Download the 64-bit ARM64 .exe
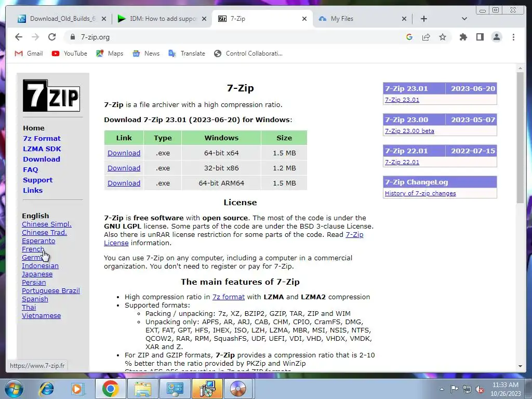This screenshot has width=532, height=399. click(x=124, y=183)
